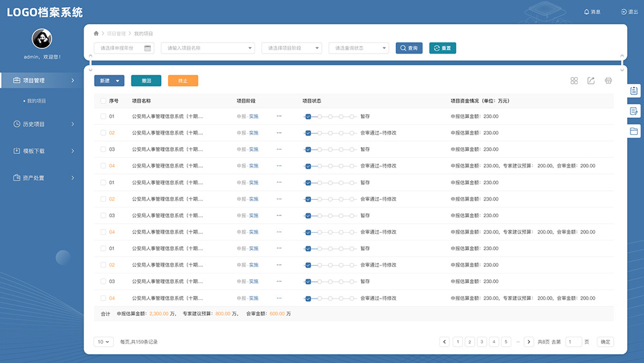Click the 每页,共159条记录 text
This screenshot has height=363, width=644.
point(139,342)
